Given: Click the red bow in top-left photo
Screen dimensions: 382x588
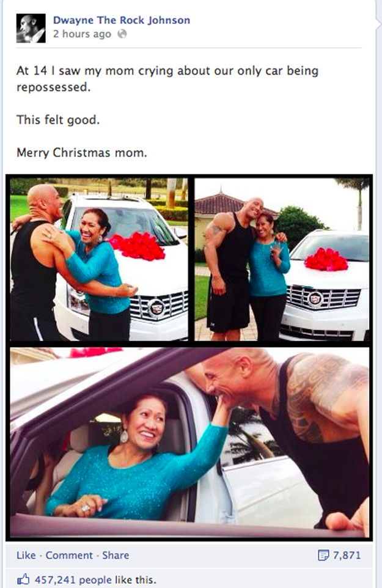Looking at the screenshot, I should tap(137, 246).
